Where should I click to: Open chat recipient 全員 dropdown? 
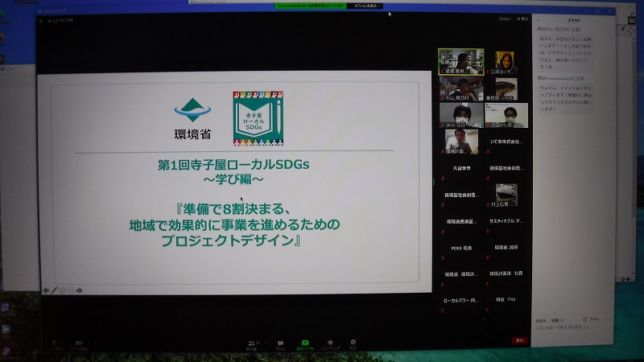[557, 319]
